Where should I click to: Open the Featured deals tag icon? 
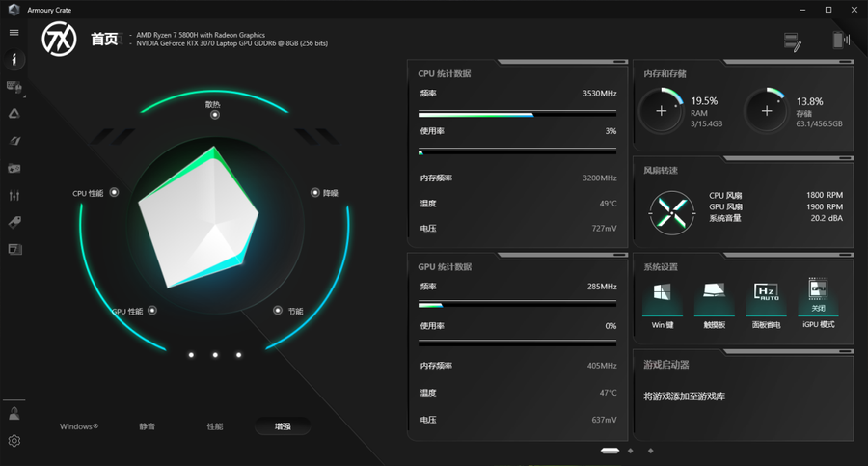pos(14,222)
